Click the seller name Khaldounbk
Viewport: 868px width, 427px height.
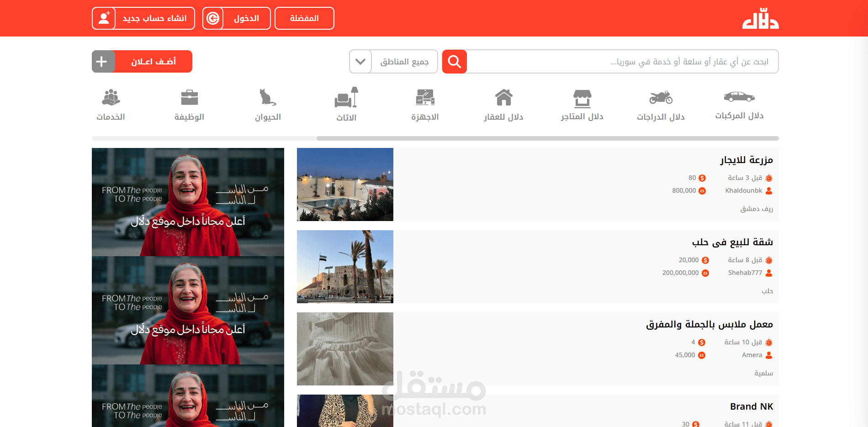coord(744,191)
